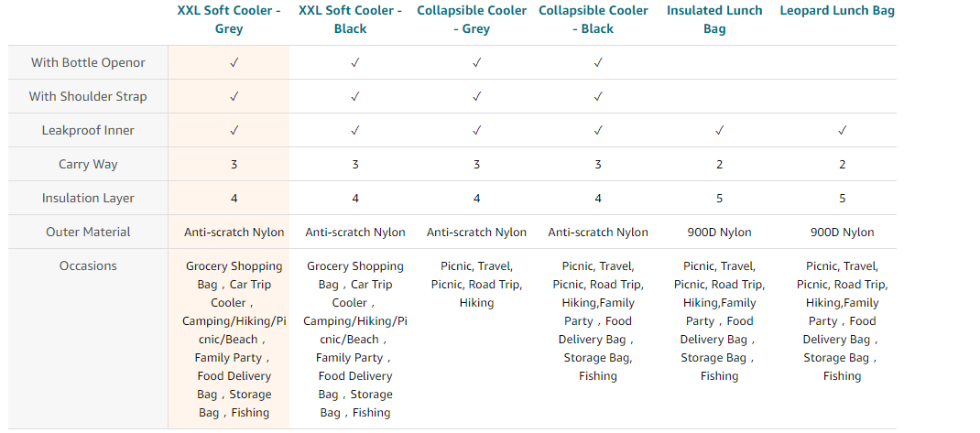
Task: Select the With Shoulder Strap row label
Action: click(88, 96)
